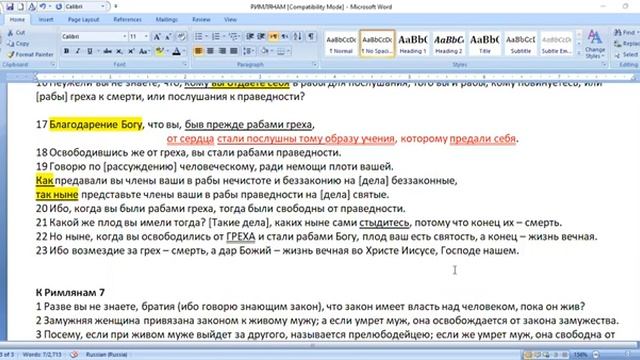
Task: Check proofing errors icon in status bar
Action: 74,355
